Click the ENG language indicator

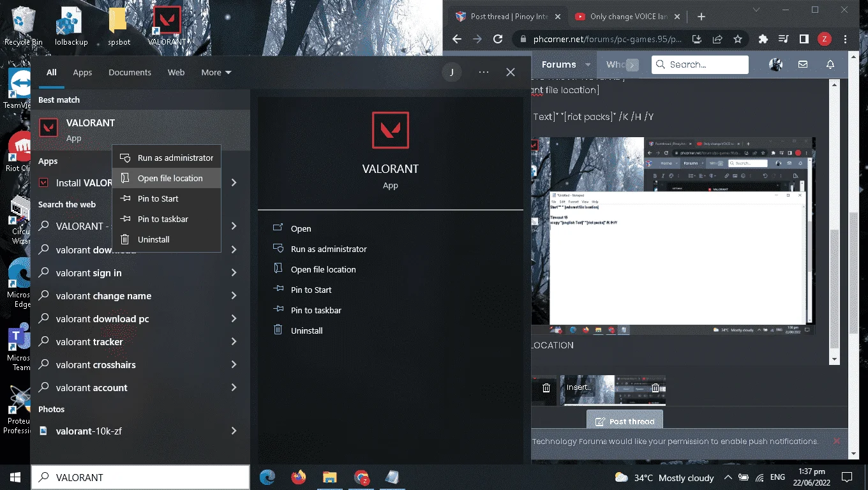pos(777,477)
